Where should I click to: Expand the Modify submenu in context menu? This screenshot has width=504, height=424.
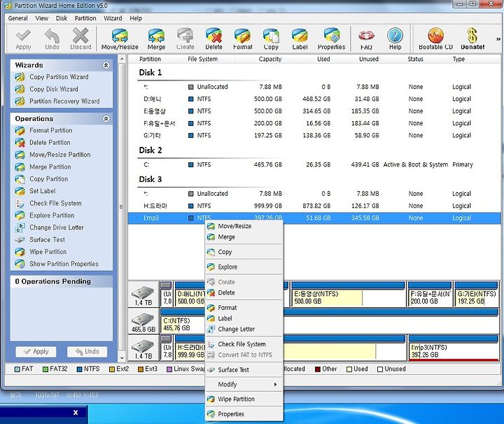tap(244, 385)
